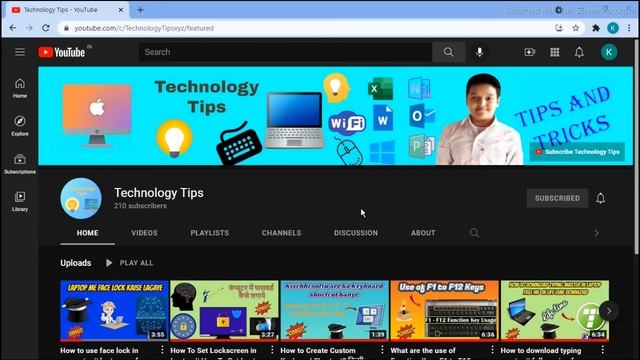Open Library in the left sidebar

[20, 201]
